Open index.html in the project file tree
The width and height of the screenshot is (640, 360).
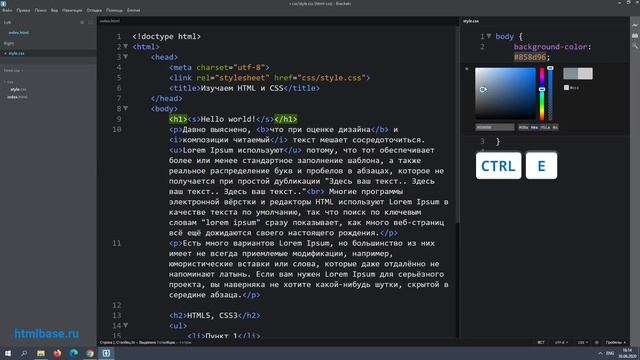click(18, 97)
